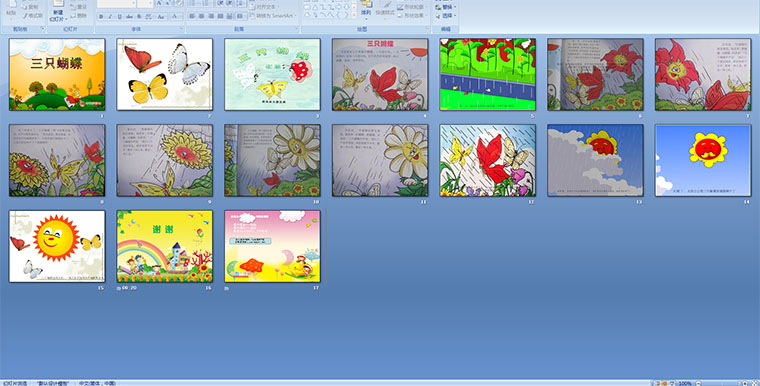760x386 pixels.
Task: Expand the Replace (替换) dropdown arrow
Action: (x=454, y=7)
